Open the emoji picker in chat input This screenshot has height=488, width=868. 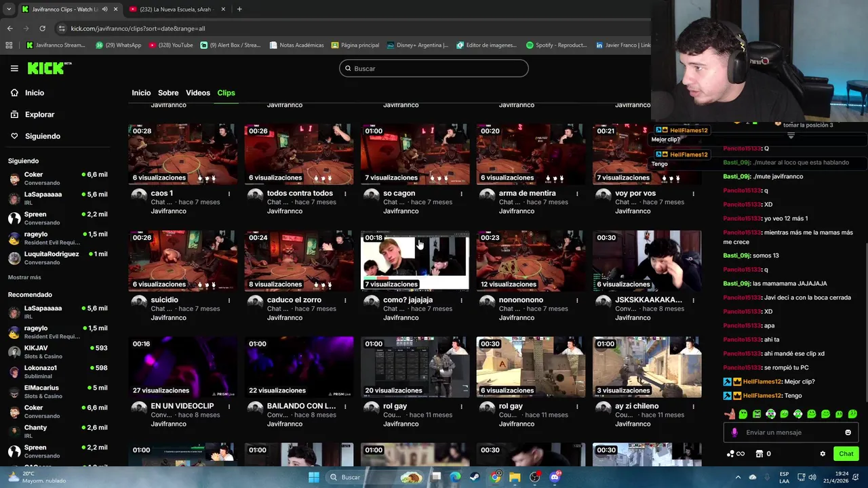point(848,432)
